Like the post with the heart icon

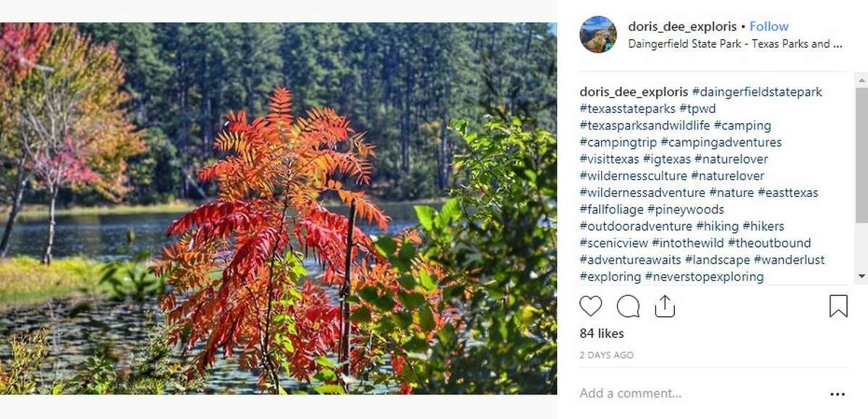tap(591, 307)
